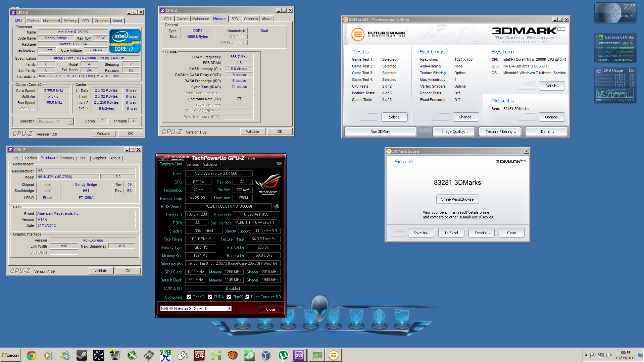The height and width of the screenshot is (362, 644).
Task: Click CPU Usage history graph gadget
Action: [x=615, y=93]
